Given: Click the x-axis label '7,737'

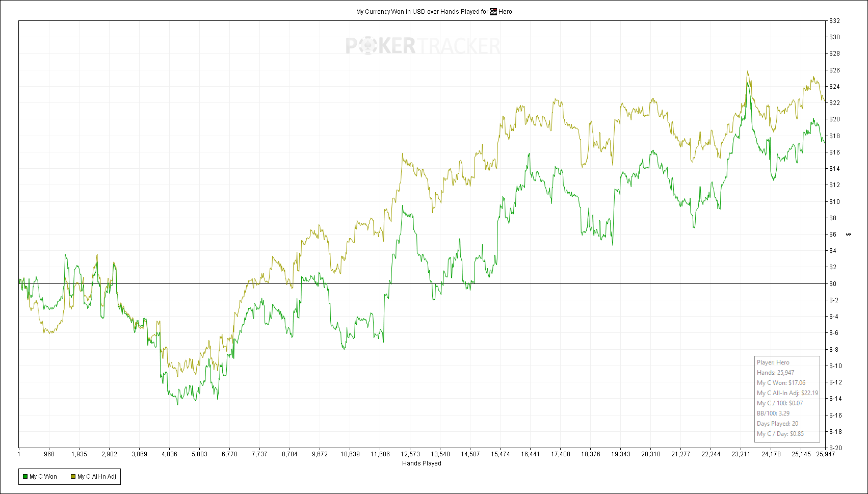Looking at the screenshot, I should (x=259, y=454).
